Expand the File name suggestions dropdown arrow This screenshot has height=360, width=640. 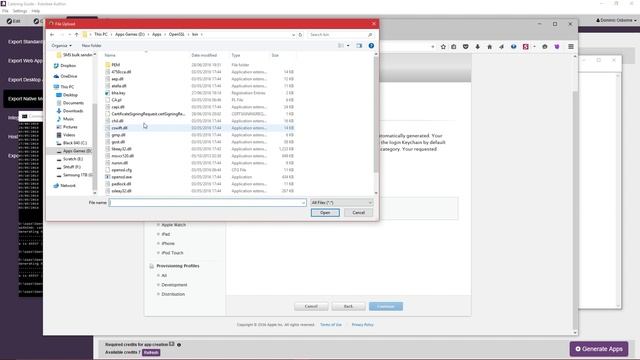[x=303, y=203]
